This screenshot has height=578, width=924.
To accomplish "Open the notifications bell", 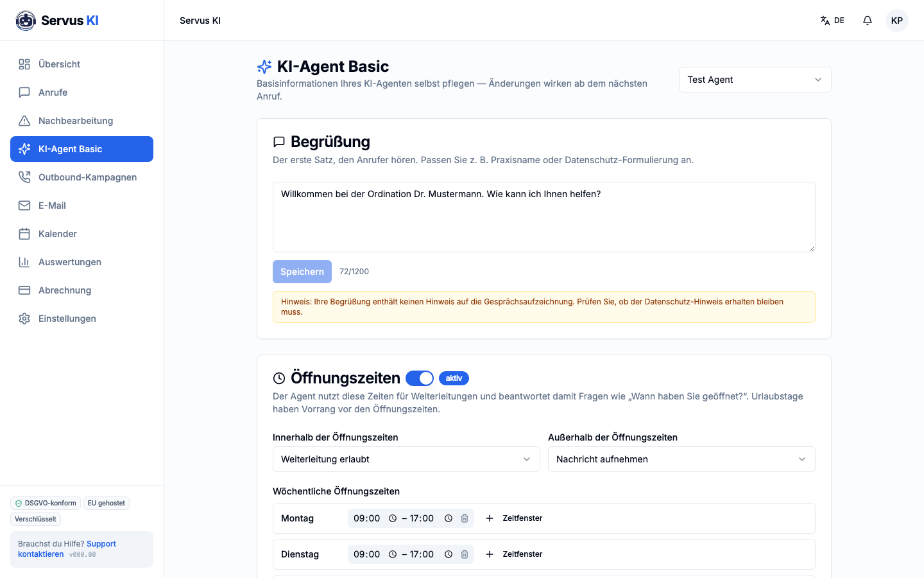I will (868, 21).
